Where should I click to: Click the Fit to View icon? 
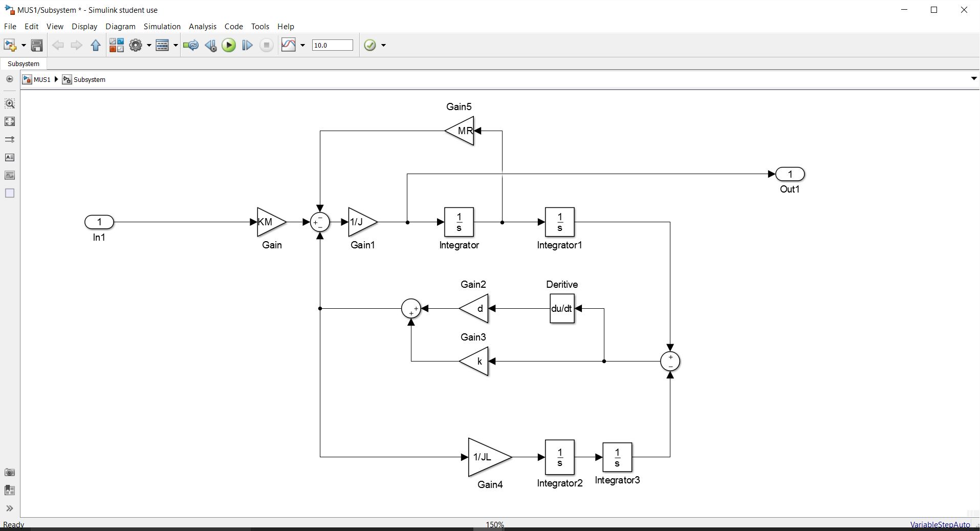[10, 121]
